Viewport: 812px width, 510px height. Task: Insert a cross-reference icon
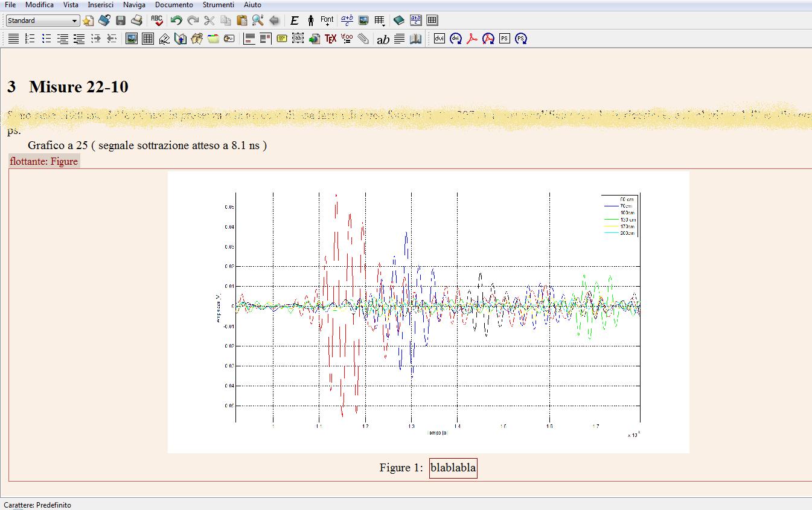[x=181, y=39]
